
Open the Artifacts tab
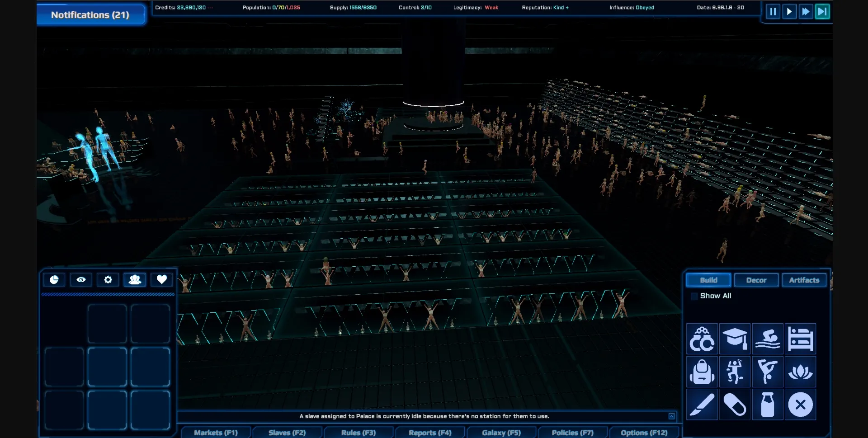(804, 280)
